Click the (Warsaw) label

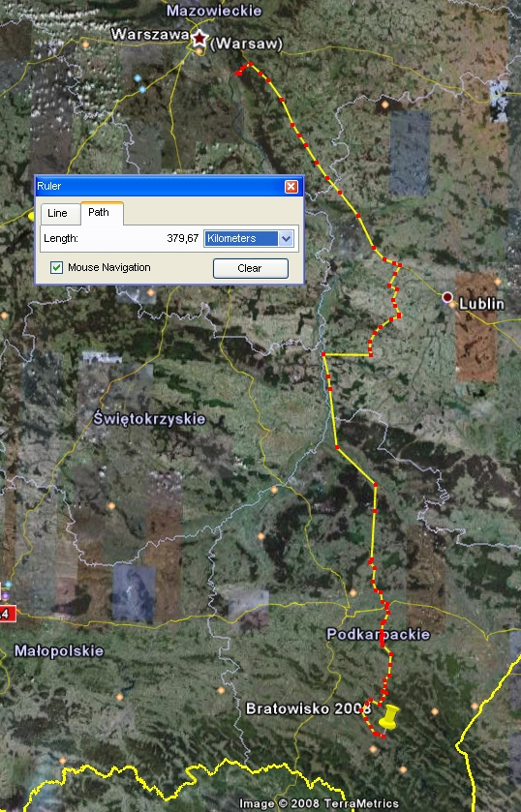[247, 44]
